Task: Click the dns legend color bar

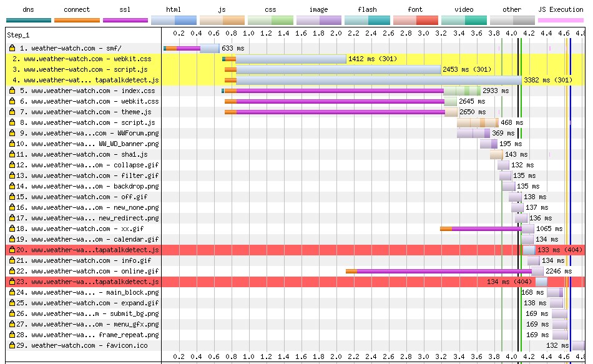Action: [x=28, y=21]
